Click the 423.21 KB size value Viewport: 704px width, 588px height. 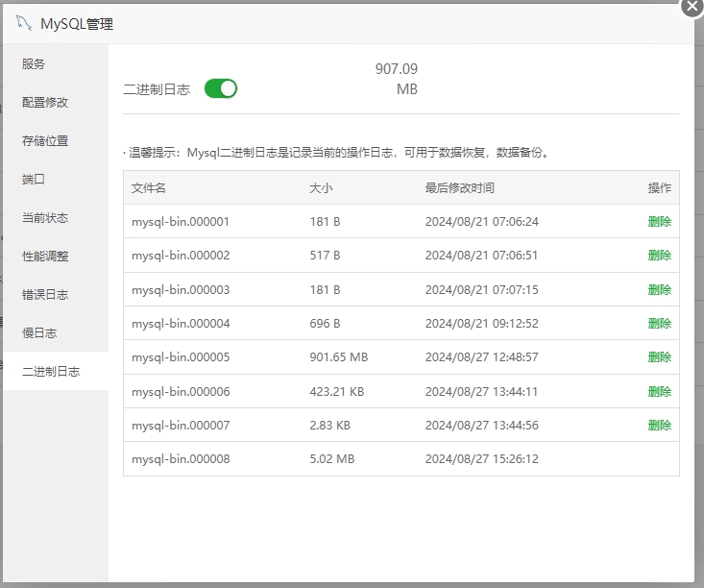(337, 392)
